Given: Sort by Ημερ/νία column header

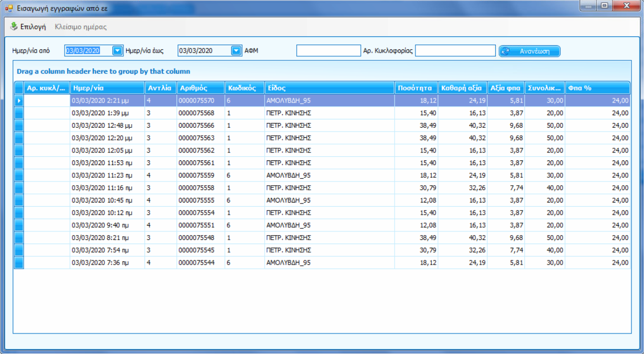Looking at the screenshot, I should pyautogui.click(x=107, y=88).
